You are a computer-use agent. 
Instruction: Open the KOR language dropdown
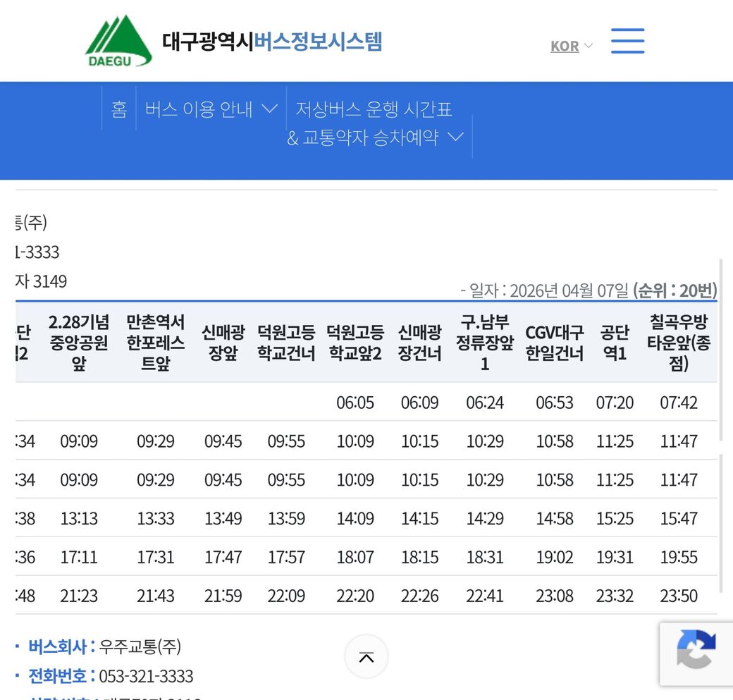click(x=571, y=46)
